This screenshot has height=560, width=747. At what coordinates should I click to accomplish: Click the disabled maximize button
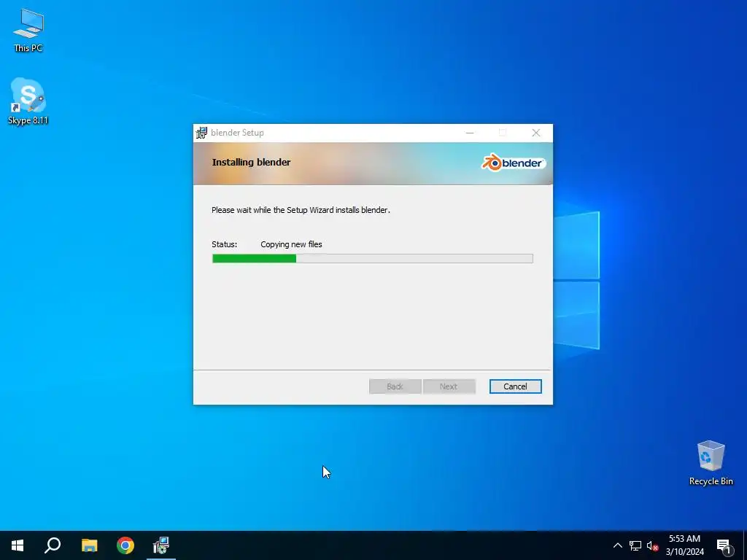[503, 133]
